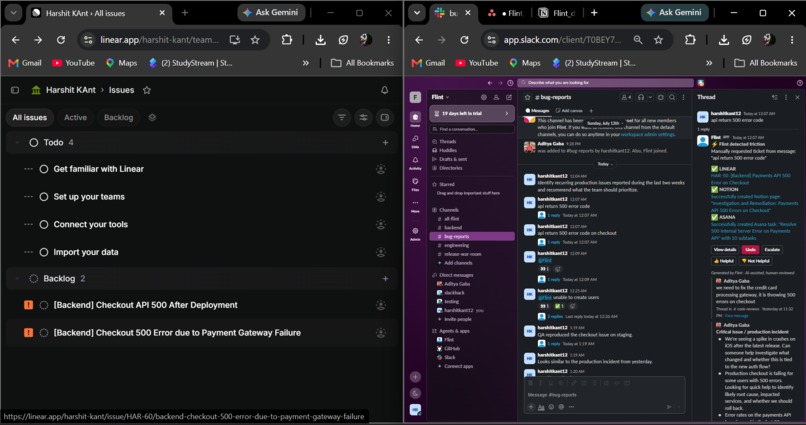Open Files in the Slack rail
806x425 pixels.
pos(415,183)
